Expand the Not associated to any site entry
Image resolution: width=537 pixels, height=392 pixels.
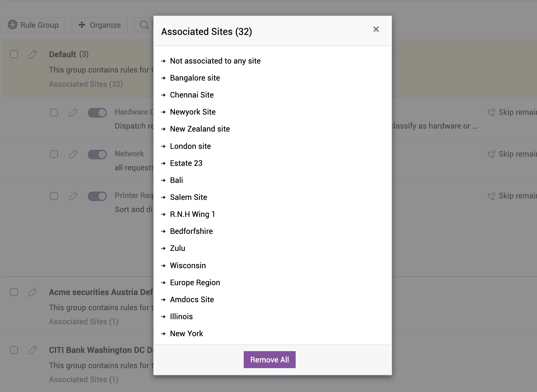click(x=164, y=61)
